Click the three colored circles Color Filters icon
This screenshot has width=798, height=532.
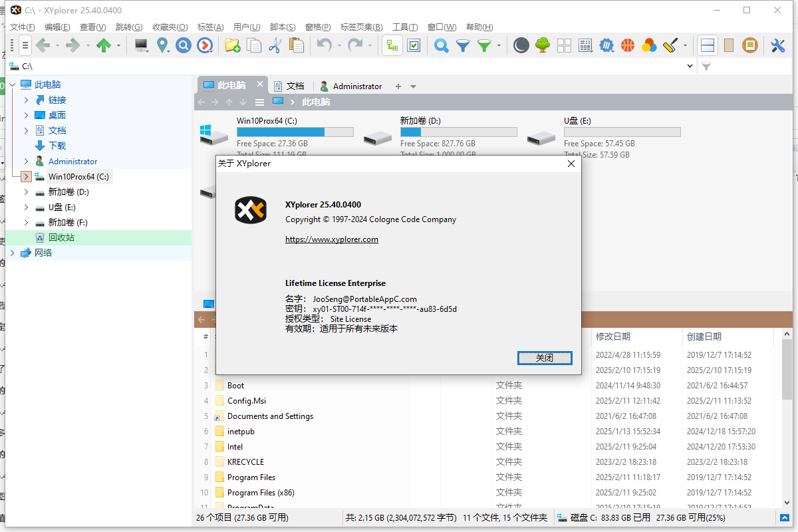pyautogui.click(x=649, y=45)
